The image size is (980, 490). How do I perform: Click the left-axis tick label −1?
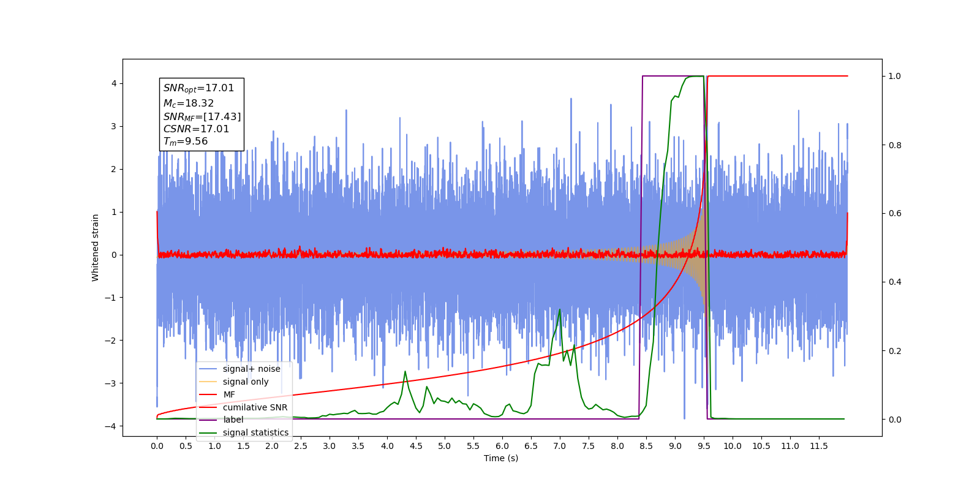pos(110,298)
